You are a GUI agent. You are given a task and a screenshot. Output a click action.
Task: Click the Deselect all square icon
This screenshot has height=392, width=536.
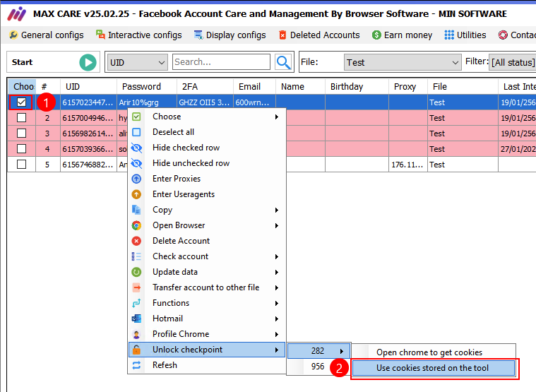(136, 132)
